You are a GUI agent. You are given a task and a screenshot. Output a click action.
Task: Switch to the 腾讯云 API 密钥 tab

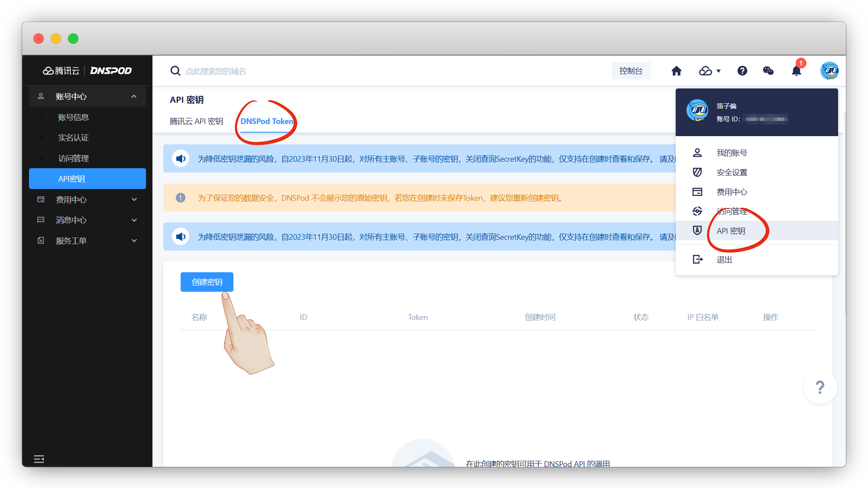[x=196, y=121]
